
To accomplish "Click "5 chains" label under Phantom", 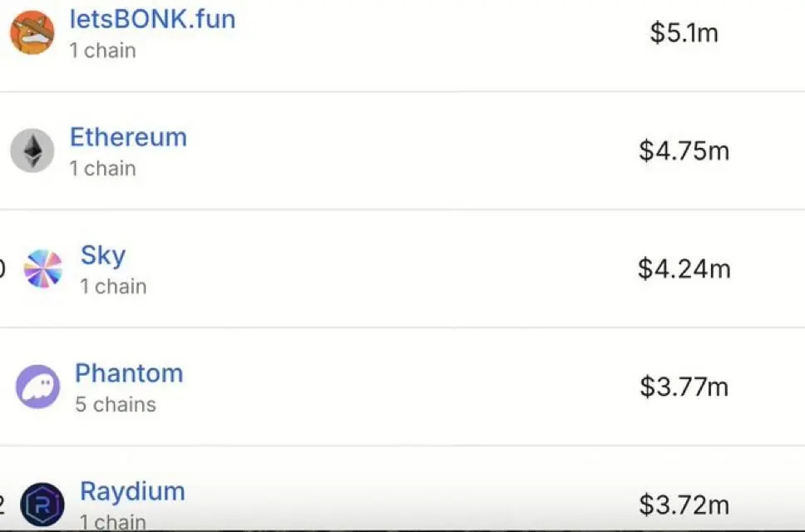I will (116, 405).
